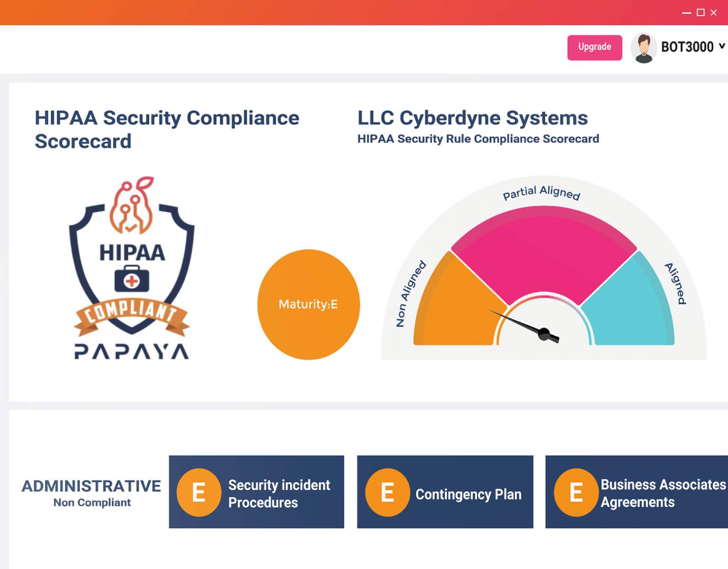Click the HIPAA Security Rule Compliance Scorecard subtitle
This screenshot has width=728, height=569.
coord(478,139)
